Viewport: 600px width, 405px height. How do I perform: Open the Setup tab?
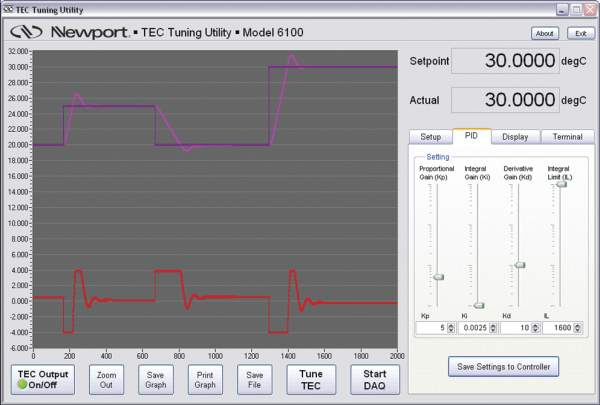pos(430,136)
